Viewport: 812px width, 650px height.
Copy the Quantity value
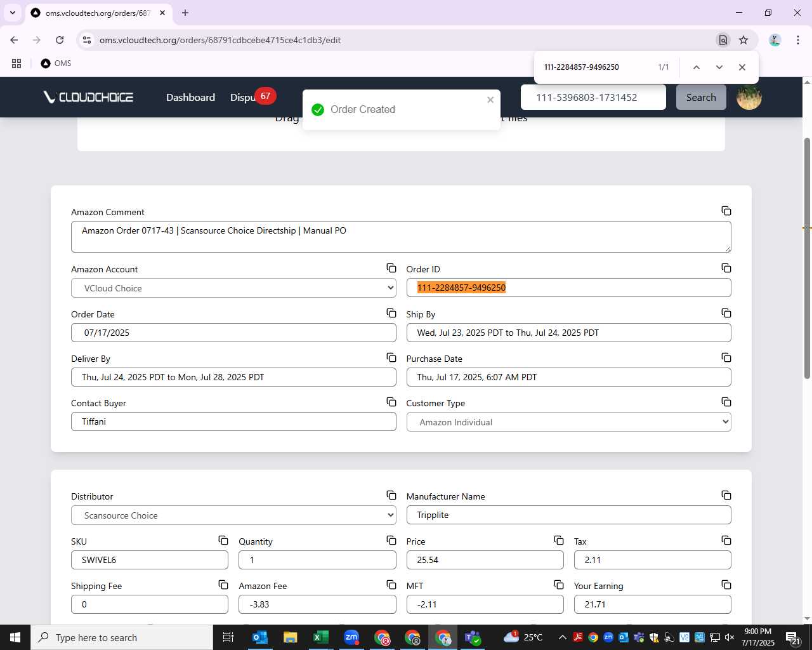tap(391, 540)
